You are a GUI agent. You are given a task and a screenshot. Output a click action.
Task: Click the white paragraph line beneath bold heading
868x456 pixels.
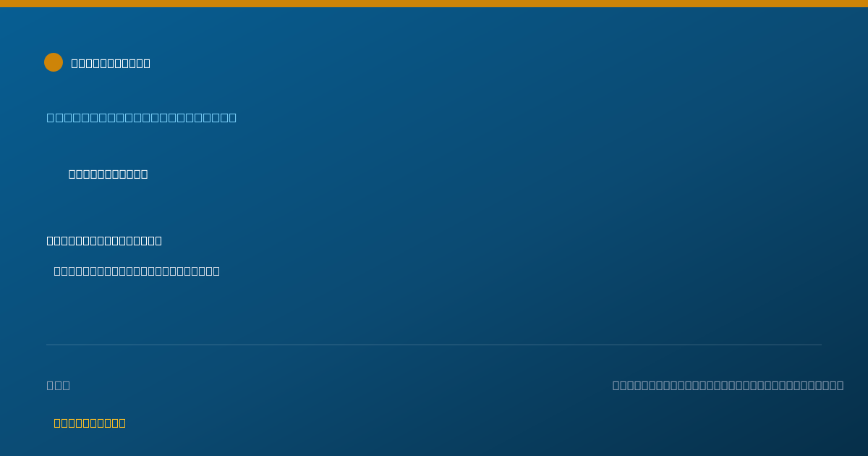tap(137, 271)
